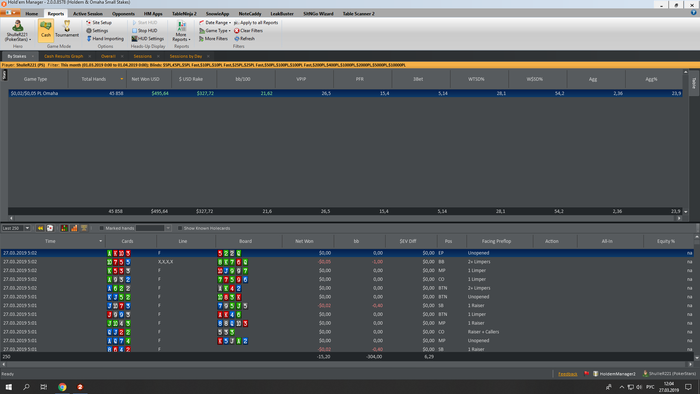Click the trophy icon in hands toolbar

click(84, 228)
